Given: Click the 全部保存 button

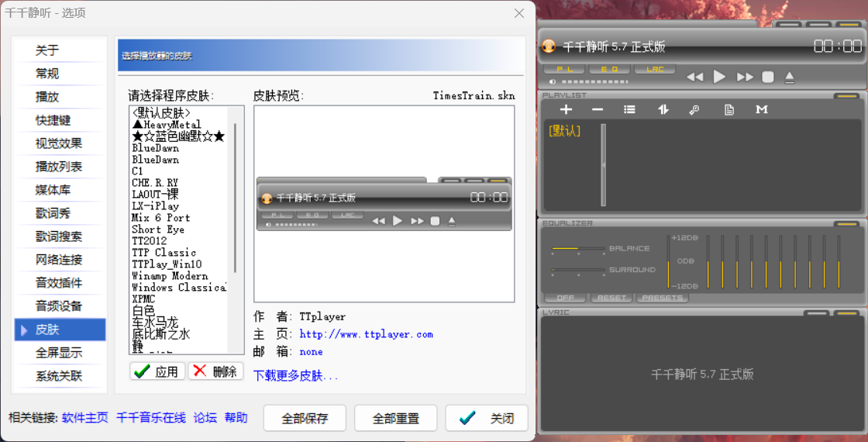Looking at the screenshot, I should pyautogui.click(x=305, y=418).
